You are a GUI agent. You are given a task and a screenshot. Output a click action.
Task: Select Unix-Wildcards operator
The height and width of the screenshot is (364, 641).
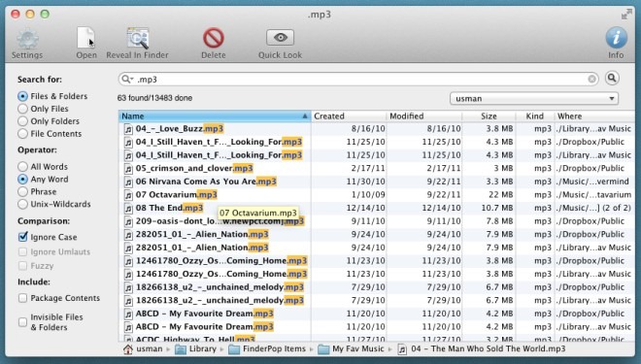pos(23,204)
